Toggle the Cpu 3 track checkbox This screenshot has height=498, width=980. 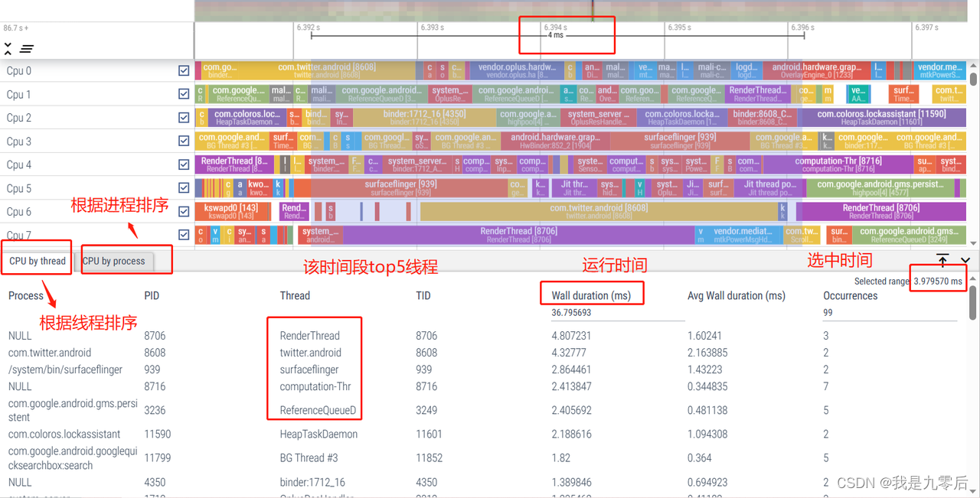click(x=184, y=141)
